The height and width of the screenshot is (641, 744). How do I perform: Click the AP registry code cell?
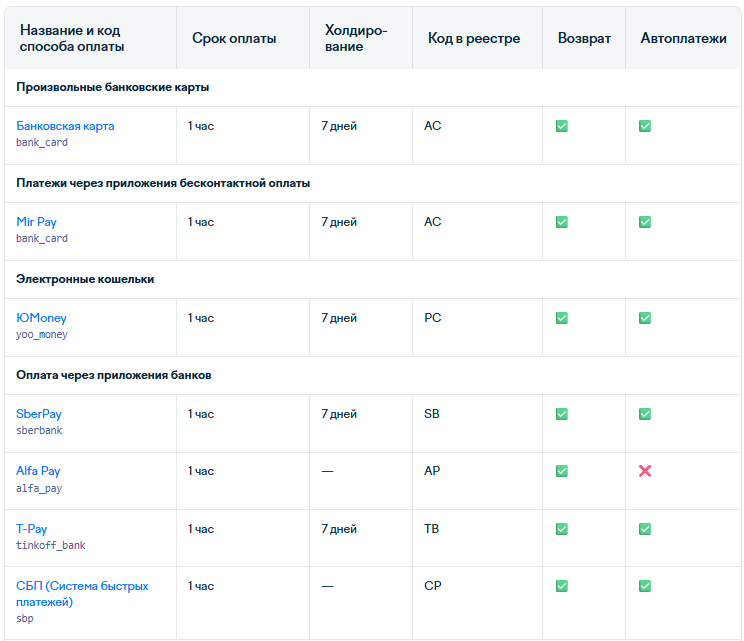pos(432,471)
